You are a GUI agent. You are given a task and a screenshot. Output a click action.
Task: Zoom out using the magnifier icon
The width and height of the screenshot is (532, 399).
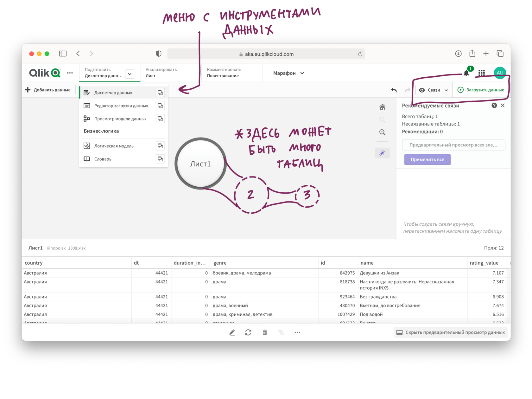pyautogui.click(x=382, y=132)
